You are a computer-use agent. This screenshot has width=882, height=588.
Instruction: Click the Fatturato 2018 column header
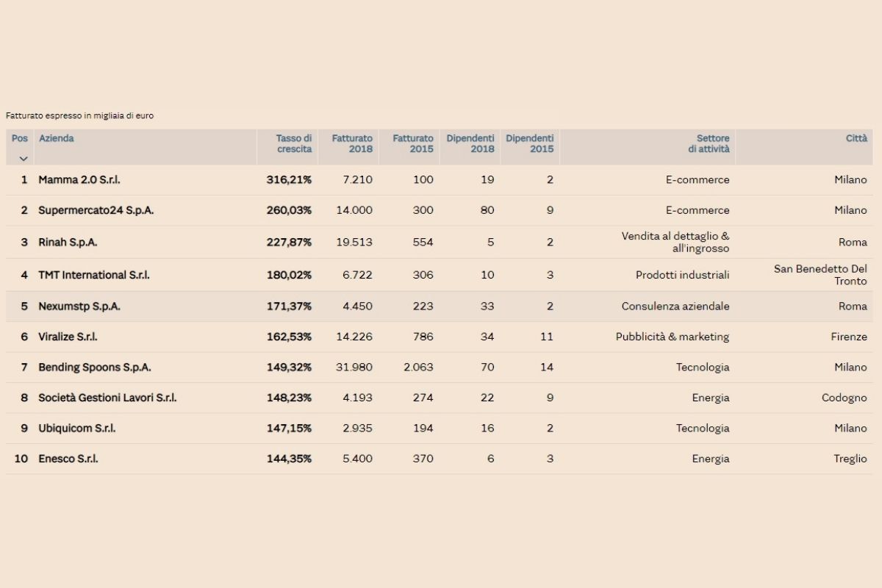pyautogui.click(x=352, y=143)
